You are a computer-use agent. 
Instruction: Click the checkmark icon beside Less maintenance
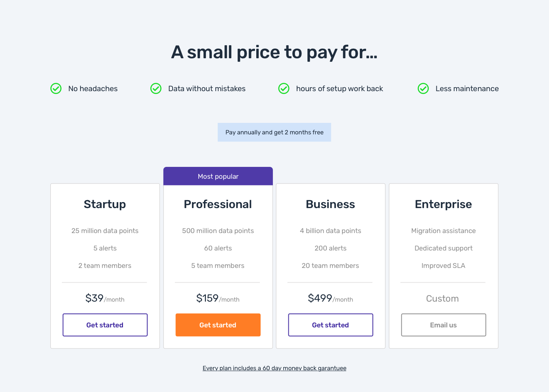(423, 88)
